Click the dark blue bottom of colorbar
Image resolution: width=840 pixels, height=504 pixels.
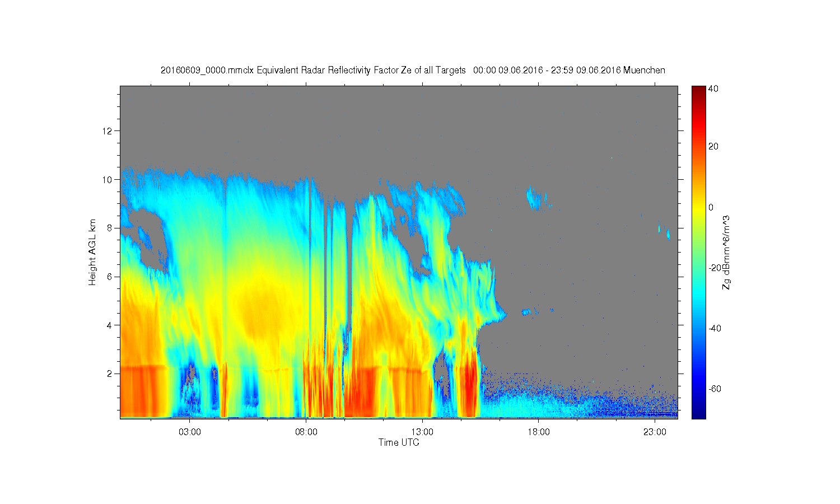(698, 412)
